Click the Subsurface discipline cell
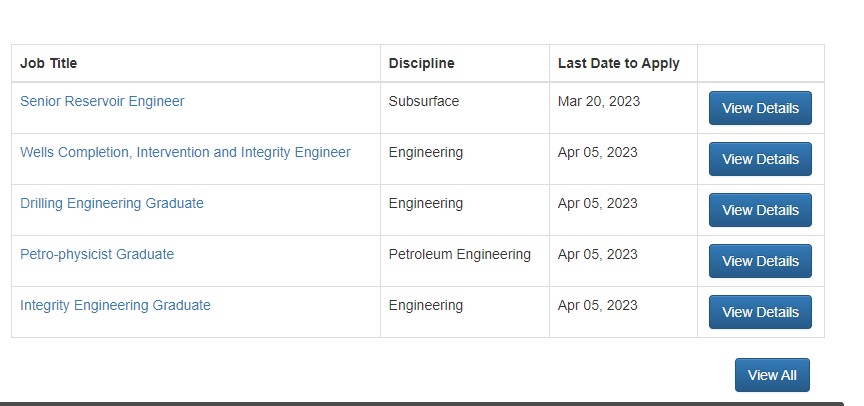This screenshot has height=406, width=864. pos(424,101)
